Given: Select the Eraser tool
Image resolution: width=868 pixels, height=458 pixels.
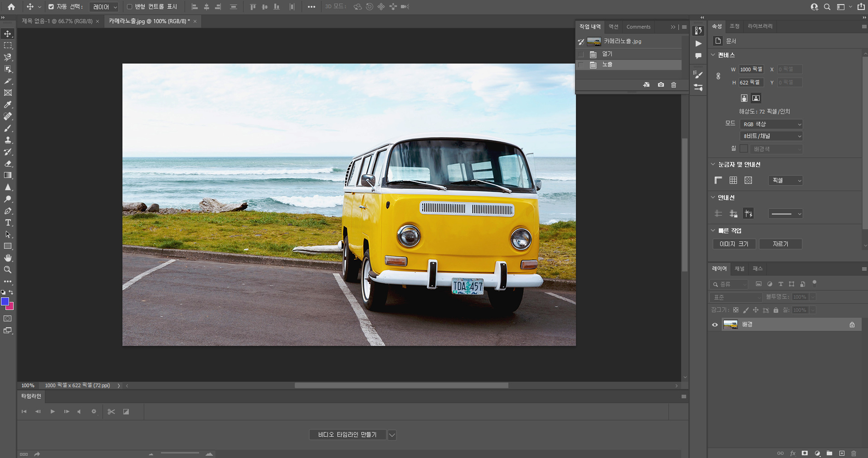Looking at the screenshot, I should (x=8, y=163).
